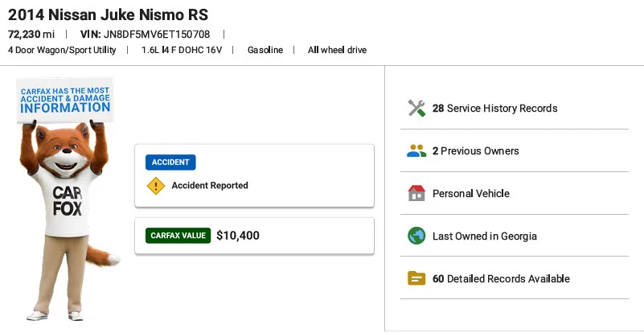Click the Carfax accident & damage information sign

point(65,100)
